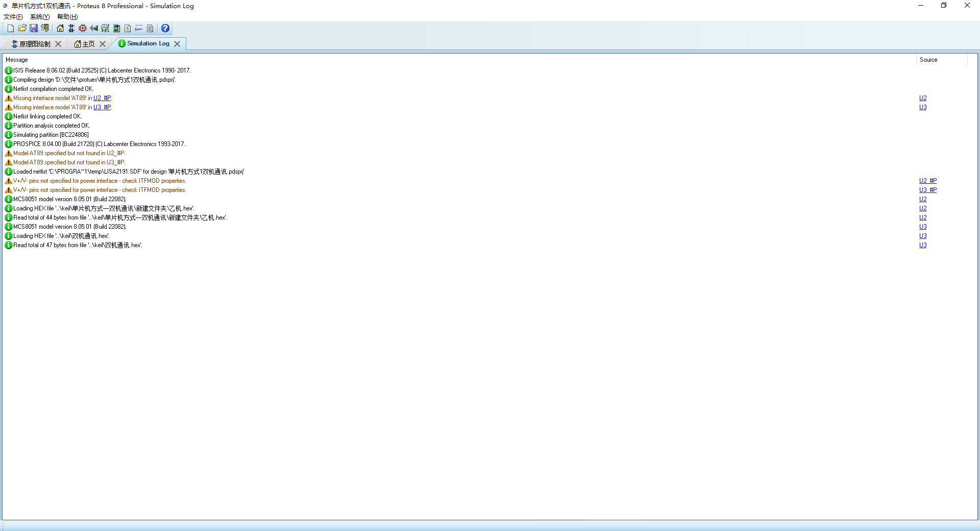Click warning icon beside first V+/V- pins message
The width and height of the screenshot is (980, 531).
[9, 181]
